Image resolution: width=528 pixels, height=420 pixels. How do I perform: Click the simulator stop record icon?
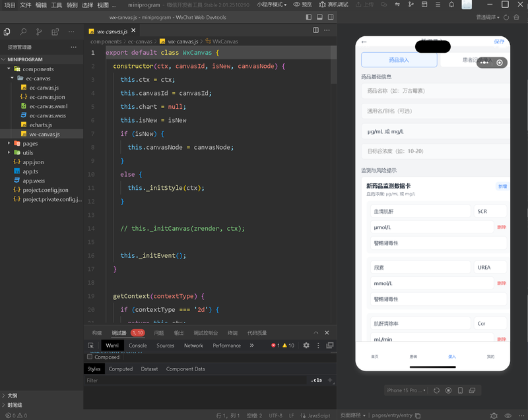pyautogui.click(x=449, y=390)
